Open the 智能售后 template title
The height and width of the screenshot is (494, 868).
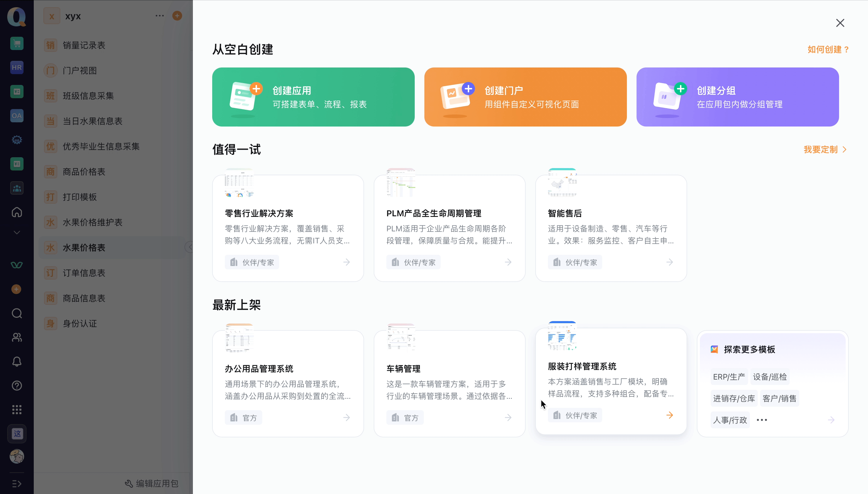[565, 213]
